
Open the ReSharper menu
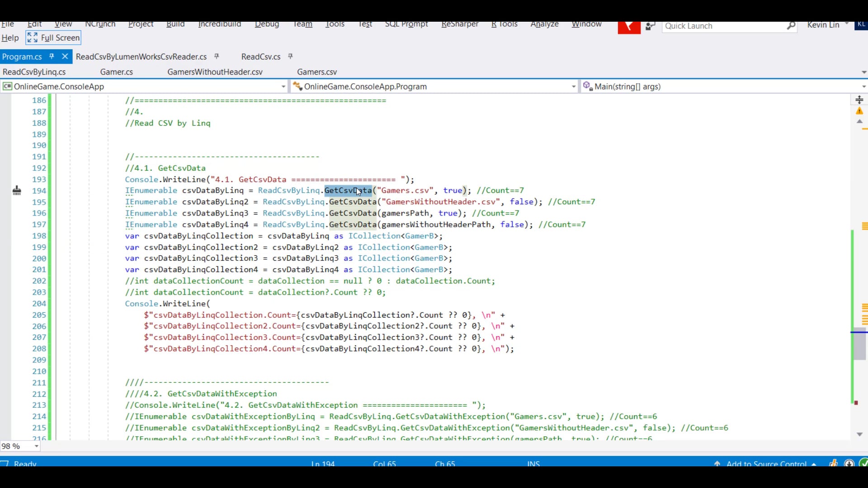(460, 24)
